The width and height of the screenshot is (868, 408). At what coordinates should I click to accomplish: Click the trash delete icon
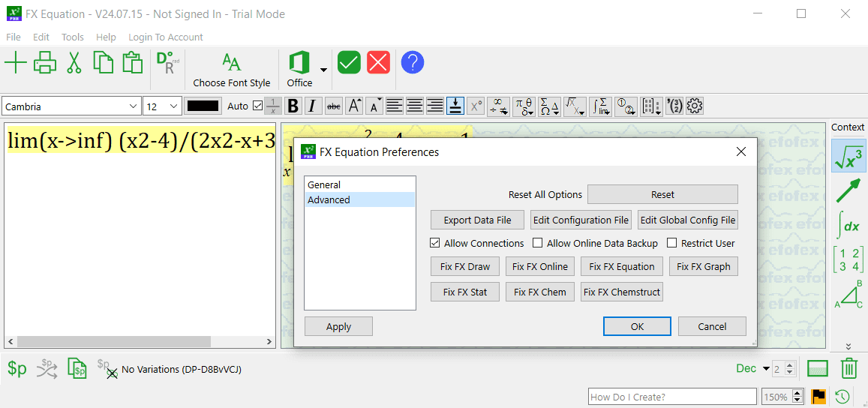click(x=849, y=368)
